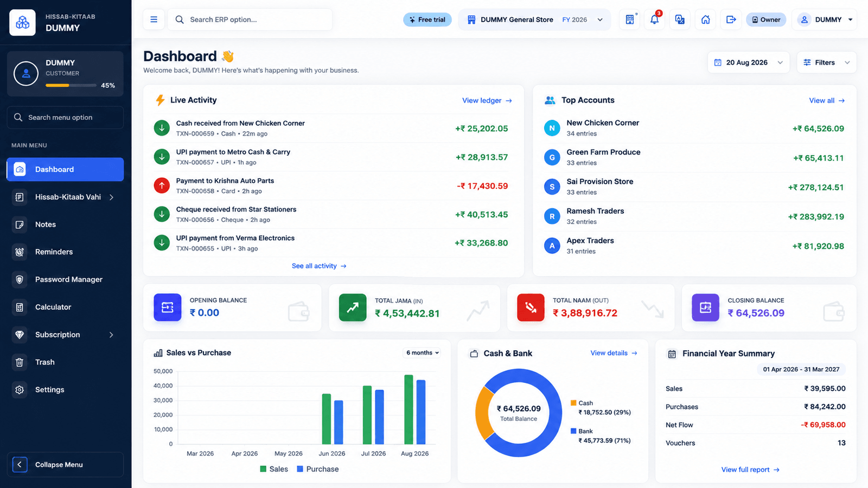
Task: Open the notifications bell icon
Action: (x=655, y=20)
